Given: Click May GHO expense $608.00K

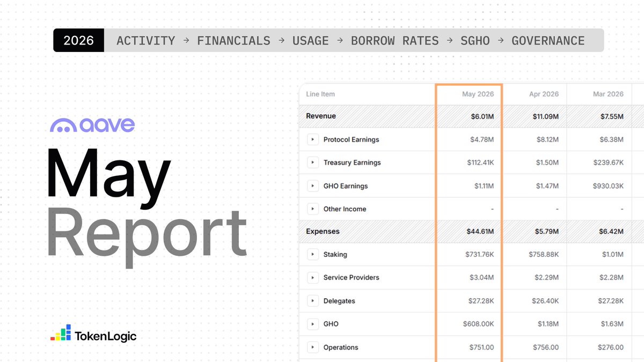Looking at the screenshot, I should click(x=479, y=324).
